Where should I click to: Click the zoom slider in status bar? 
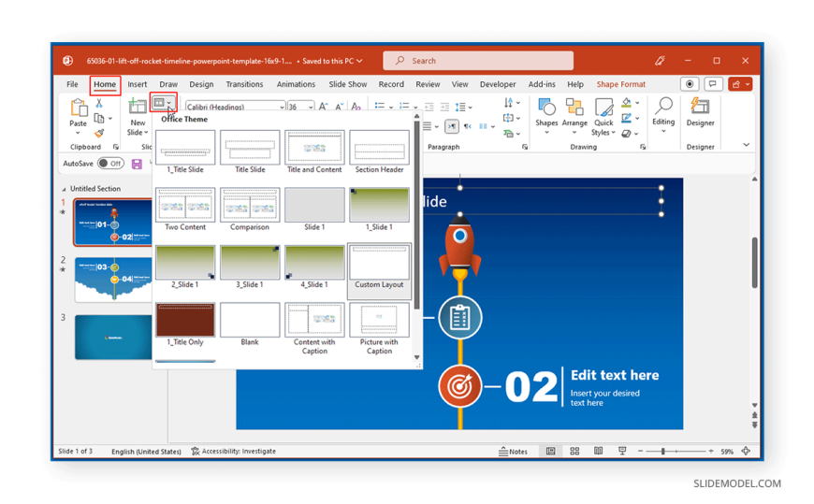pyautogui.click(x=663, y=452)
